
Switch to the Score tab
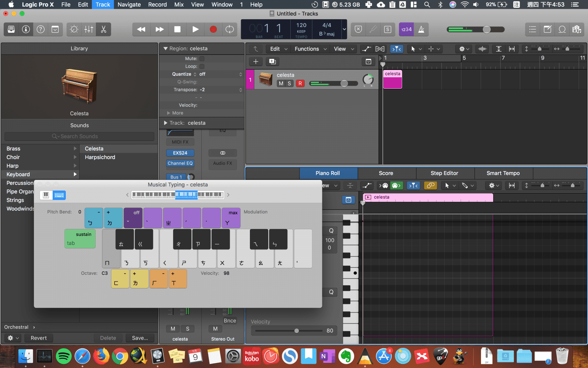386,173
